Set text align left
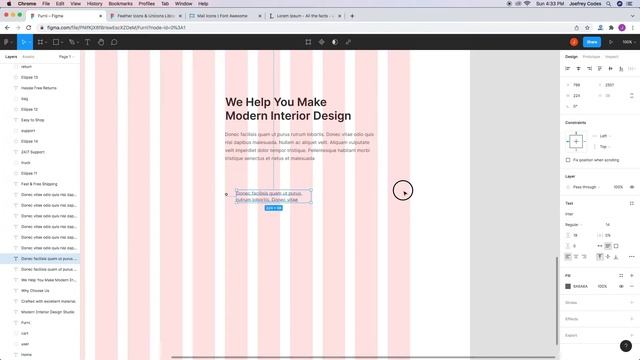640x360 pixels. pos(568,257)
